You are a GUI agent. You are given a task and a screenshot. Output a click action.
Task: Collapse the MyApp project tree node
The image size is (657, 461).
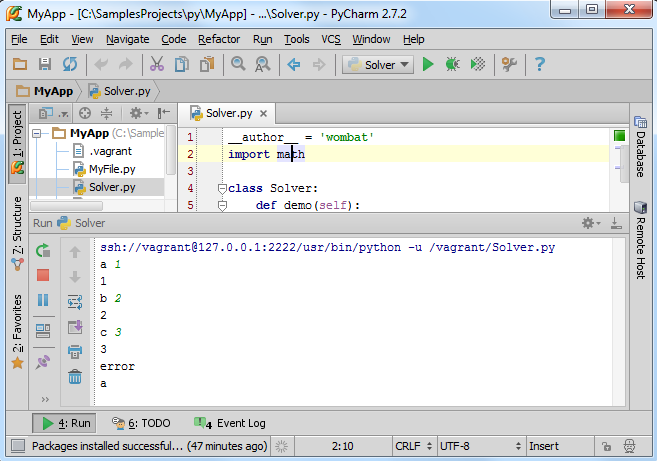click(37, 134)
